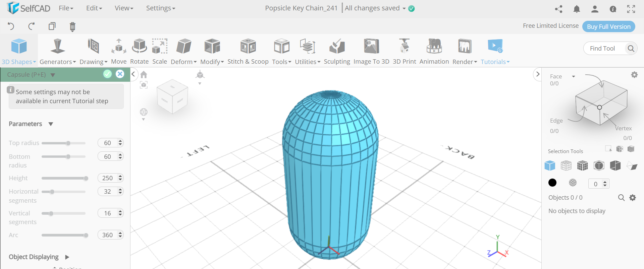Toggle the striped sphere selection option
644x269 pixels.
tap(573, 183)
